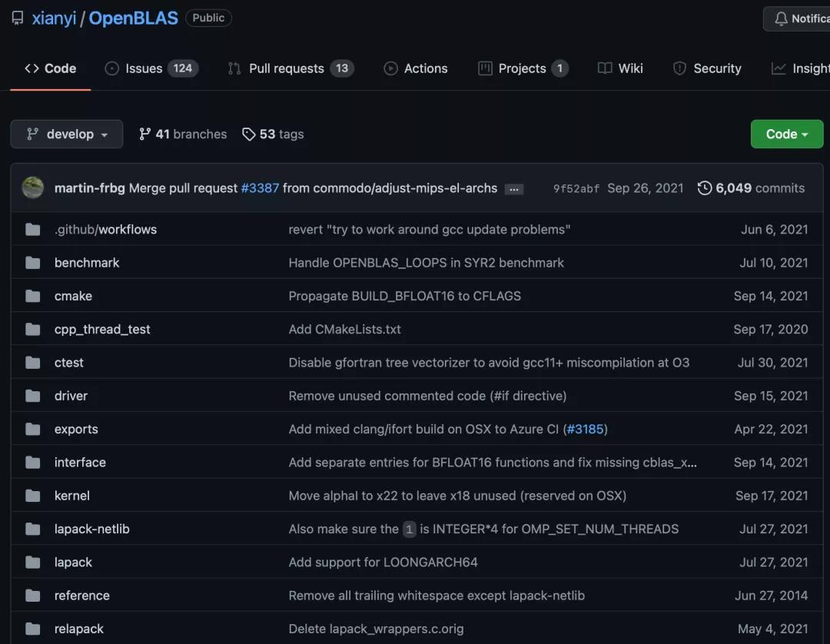This screenshot has width=830, height=644.
Task: Click the folder icon next to kernel
Action: click(x=32, y=496)
